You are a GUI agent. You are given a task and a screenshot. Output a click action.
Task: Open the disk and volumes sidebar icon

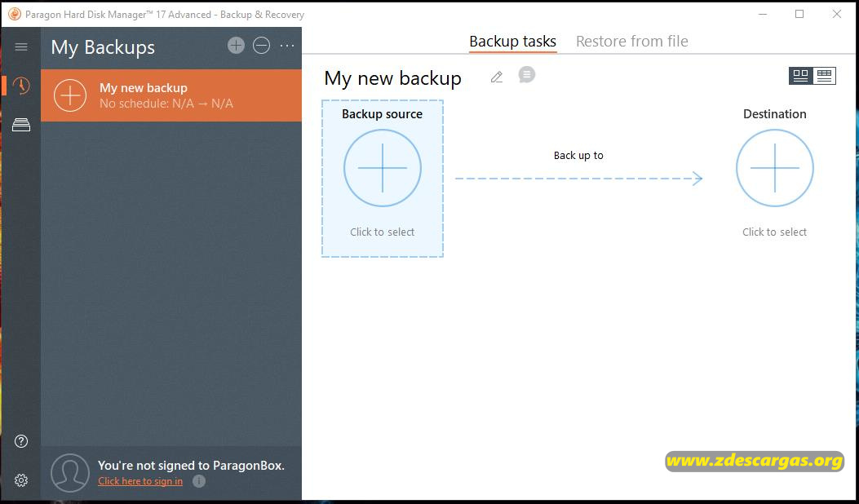click(21, 125)
